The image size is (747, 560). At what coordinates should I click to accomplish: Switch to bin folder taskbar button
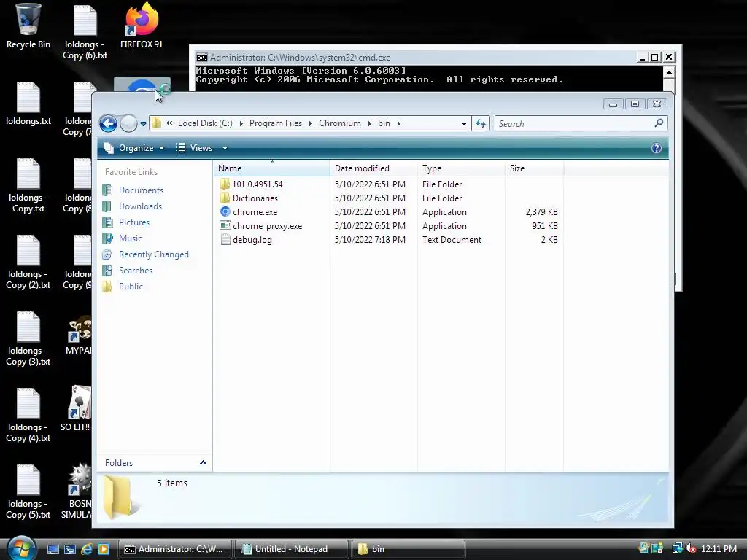coord(408,549)
